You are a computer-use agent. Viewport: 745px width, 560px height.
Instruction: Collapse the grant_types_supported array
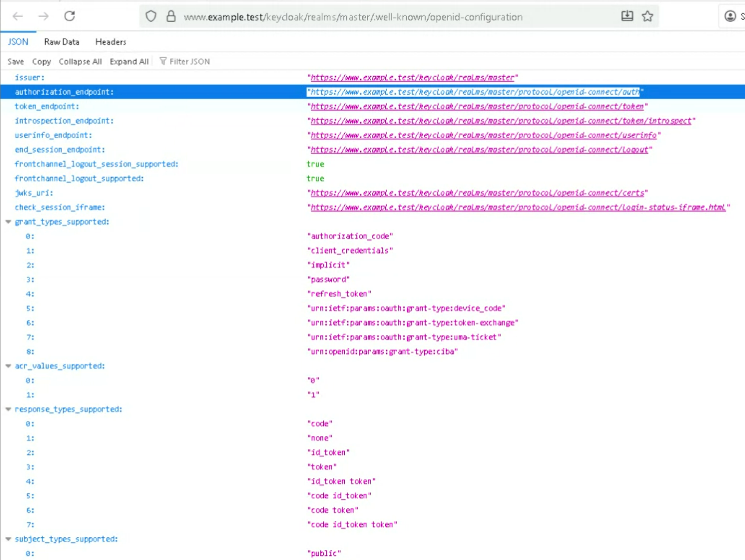coord(8,222)
